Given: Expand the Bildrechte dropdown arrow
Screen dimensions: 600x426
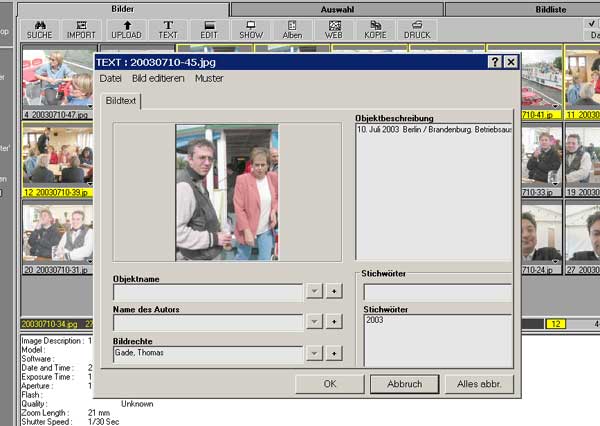Looking at the screenshot, I should [313, 353].
